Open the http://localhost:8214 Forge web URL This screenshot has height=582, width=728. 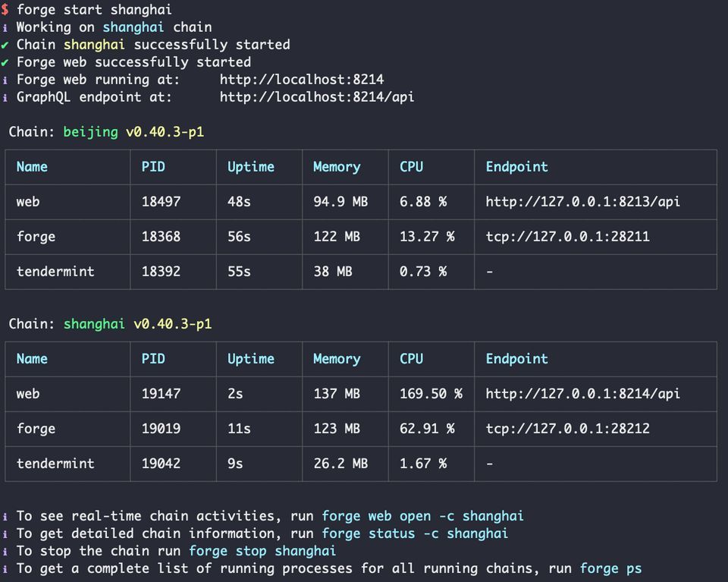[x=302, y=80]
